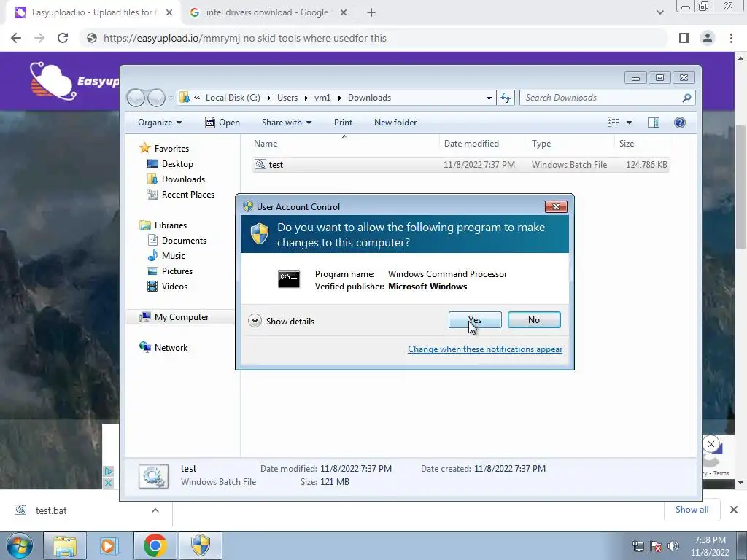747x560 pixels.
Task: Select the test batch file row
Action: tap(461, 165)
